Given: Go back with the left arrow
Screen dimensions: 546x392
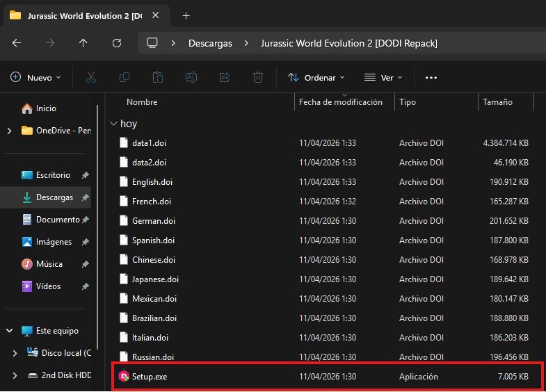Looking at the screenshot, I should (x=17, y=43).
